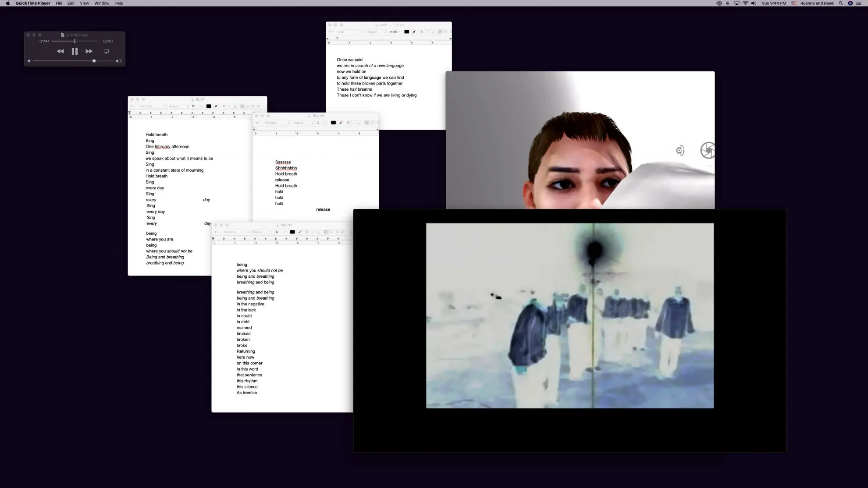Viewport: 868px width, 488px height.
Task: Click the minimum volume speaker icon
Action: click(29, 61)
